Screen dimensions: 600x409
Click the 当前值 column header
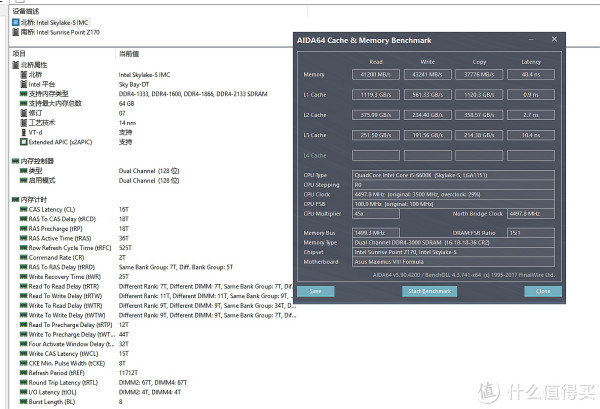tap(129, 54)
